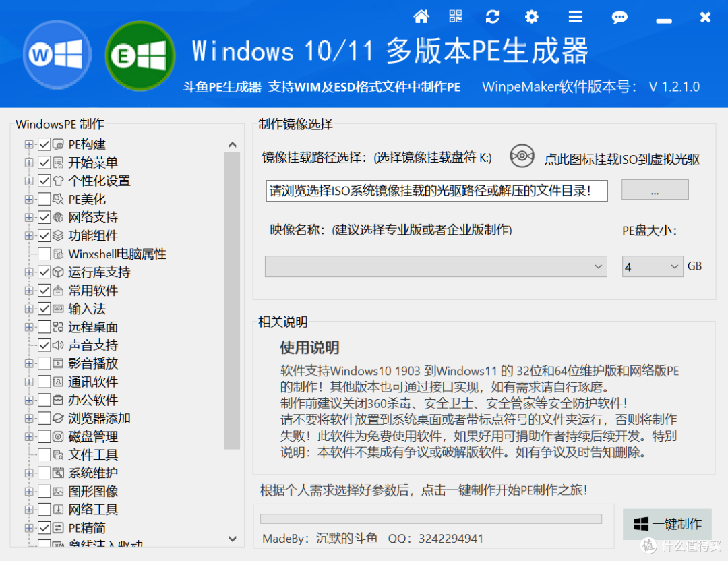Screen dimensions: 728x561
Task: Click the V 1.2.1.0 version text
Action: tap(674, 87)
